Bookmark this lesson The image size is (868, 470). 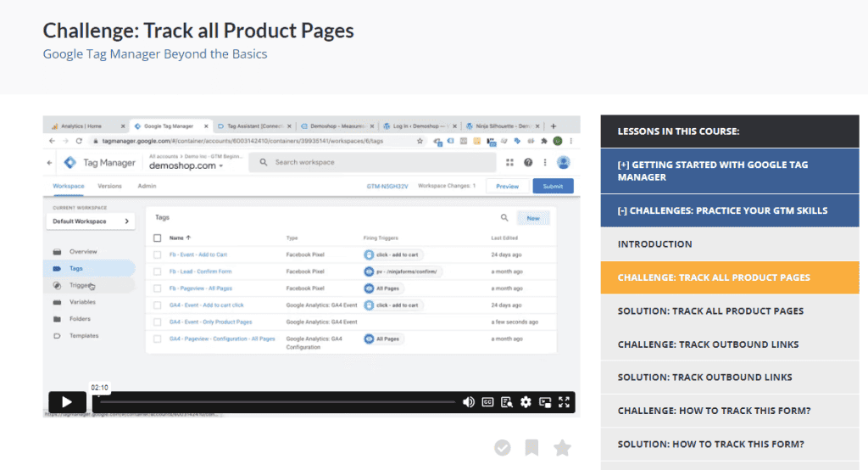(532, 447)
